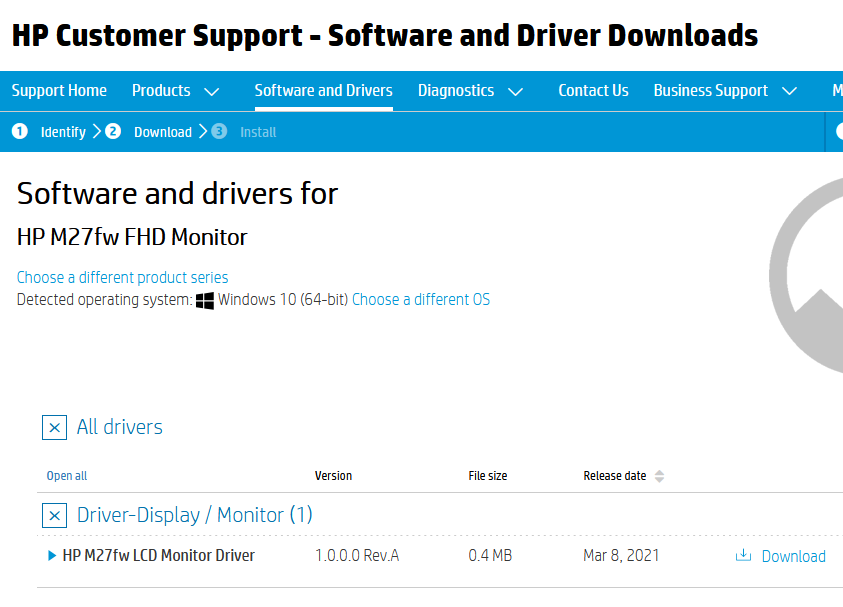843x607 pixels.
Task: Click Choose a different OS link
Action: click(420, 298)
